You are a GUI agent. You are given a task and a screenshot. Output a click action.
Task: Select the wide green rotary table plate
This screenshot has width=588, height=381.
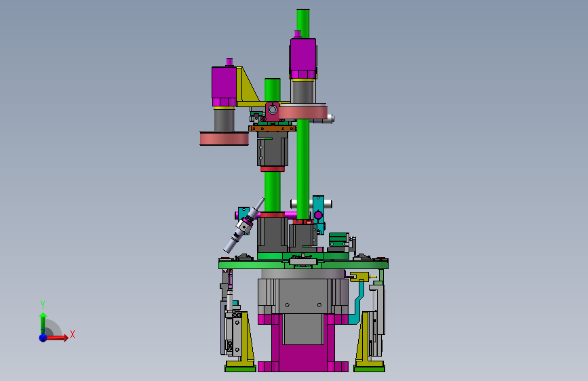pyautogui.click(x=303, y=264)
